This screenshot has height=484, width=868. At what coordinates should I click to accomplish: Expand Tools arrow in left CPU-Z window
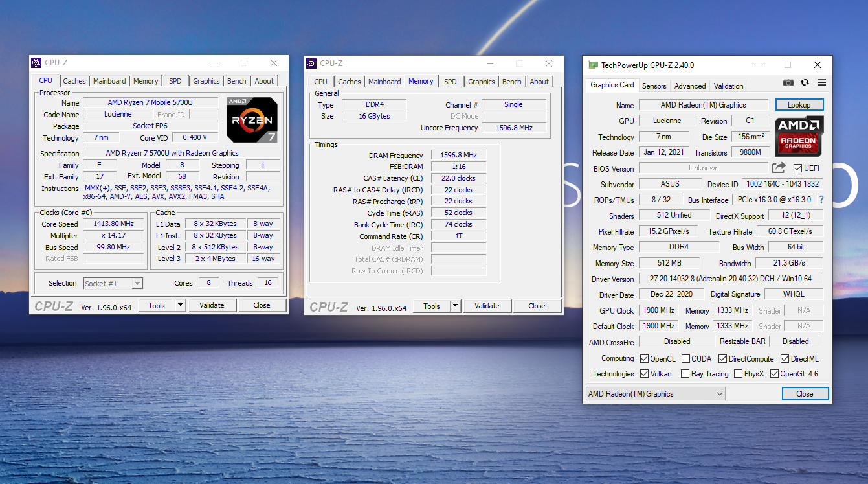(x=180, y=305)
